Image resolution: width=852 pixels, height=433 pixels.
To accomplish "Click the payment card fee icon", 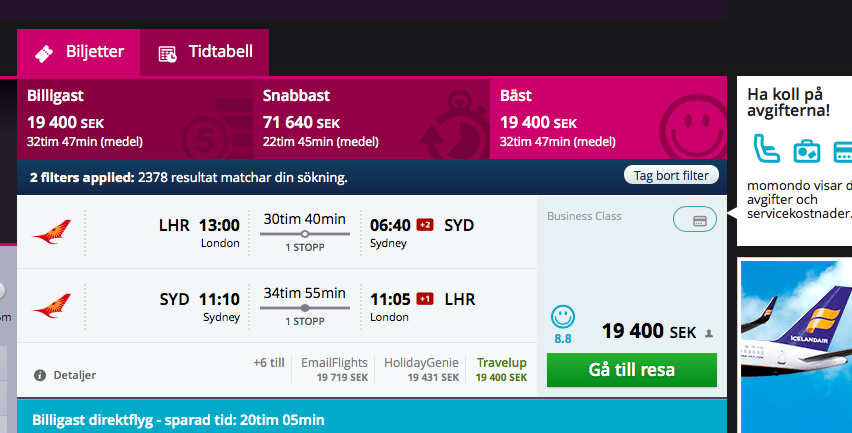I will tap(695, 219).
